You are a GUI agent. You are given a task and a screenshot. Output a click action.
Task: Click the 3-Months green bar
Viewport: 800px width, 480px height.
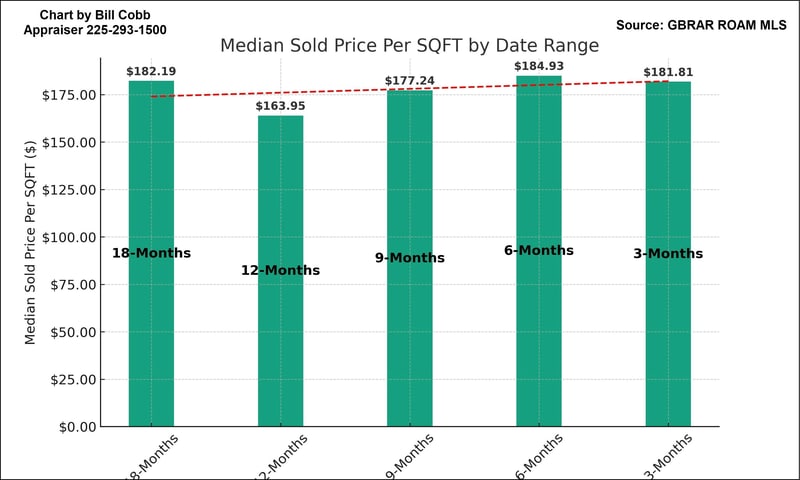pos(667,330)
